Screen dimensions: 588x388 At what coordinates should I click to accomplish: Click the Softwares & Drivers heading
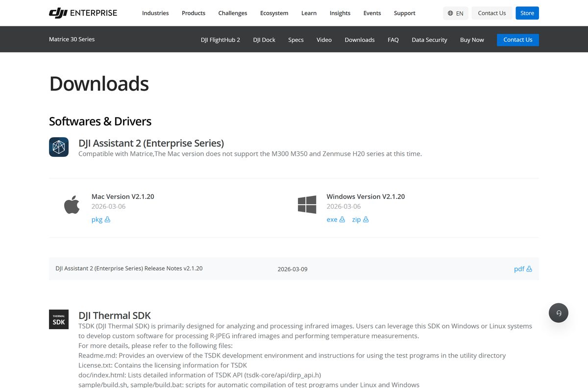[x=100, y=121]
